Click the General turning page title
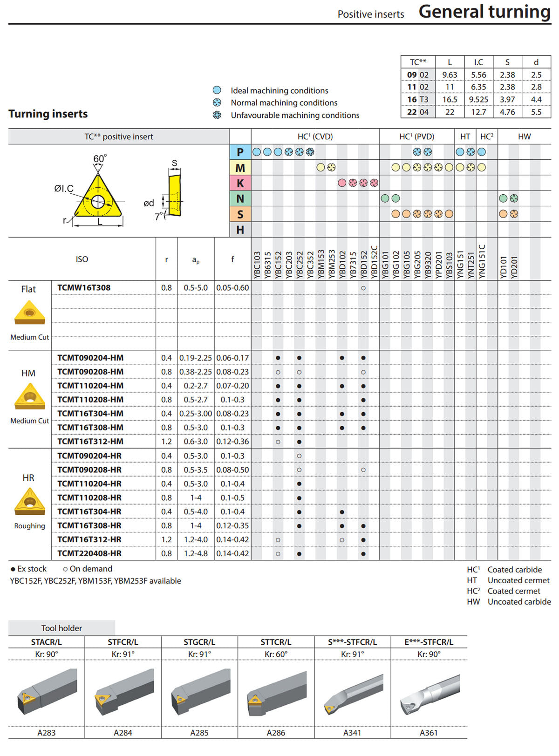This screenshot has width=559, height=756. tap(484, 11)
